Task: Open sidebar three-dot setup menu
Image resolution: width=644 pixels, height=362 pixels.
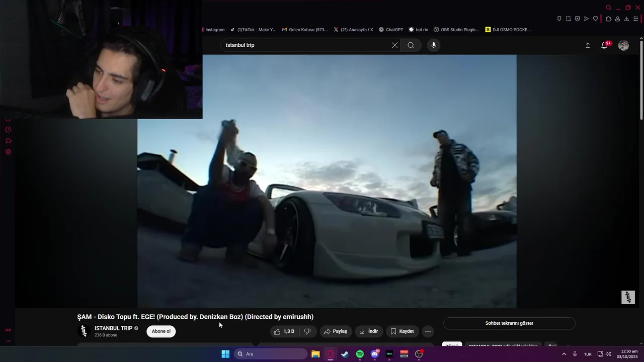Action: coord(8,341)
